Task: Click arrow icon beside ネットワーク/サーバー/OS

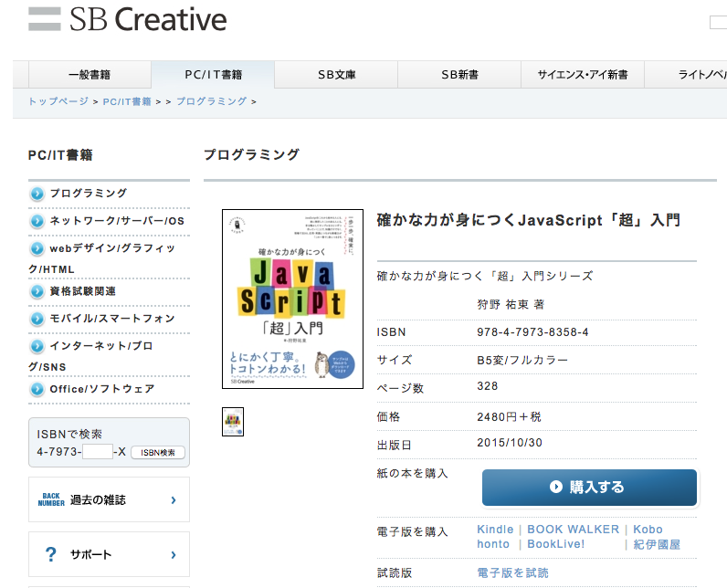Action: pyautogui.click(x=37, y=221)
